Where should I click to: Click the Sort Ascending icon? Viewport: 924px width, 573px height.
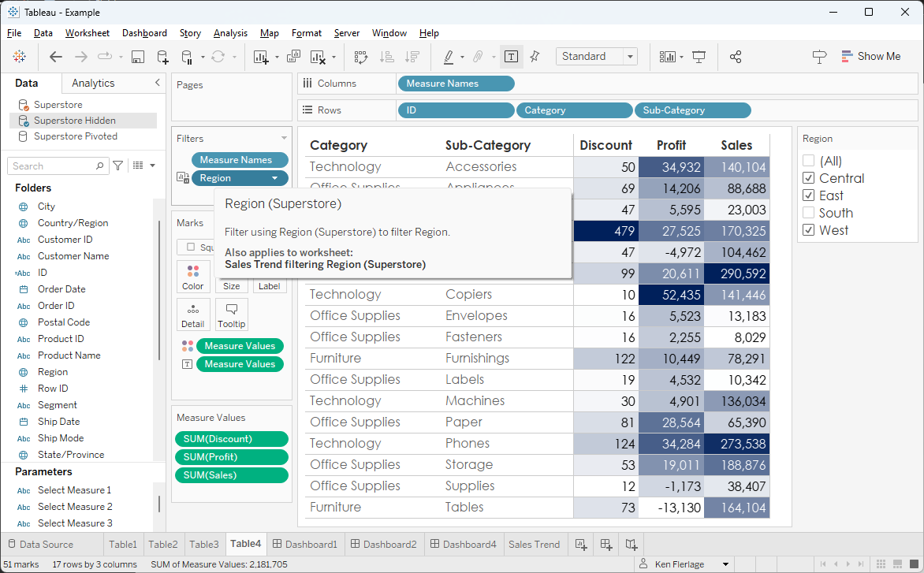[x=387, y=57]
